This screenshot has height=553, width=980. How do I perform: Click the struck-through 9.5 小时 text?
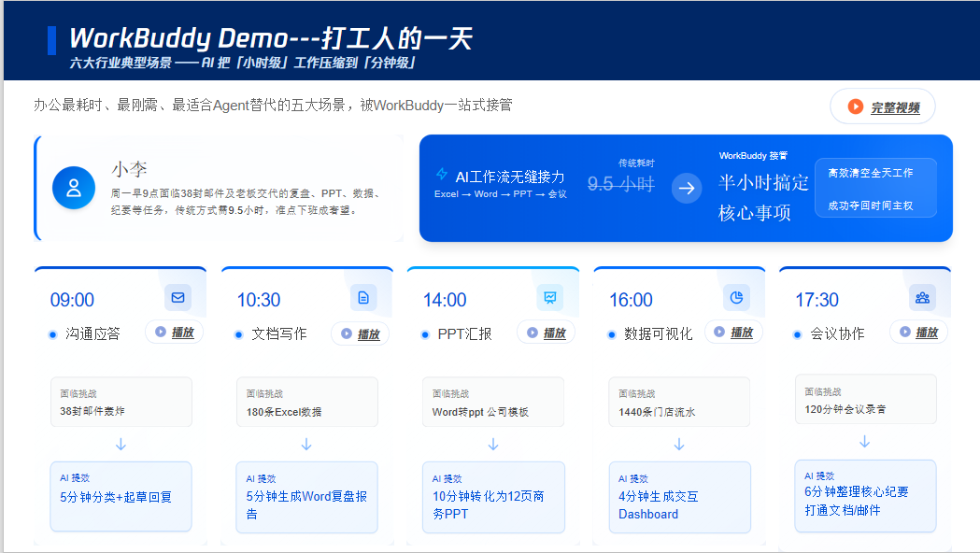(621, 184)
